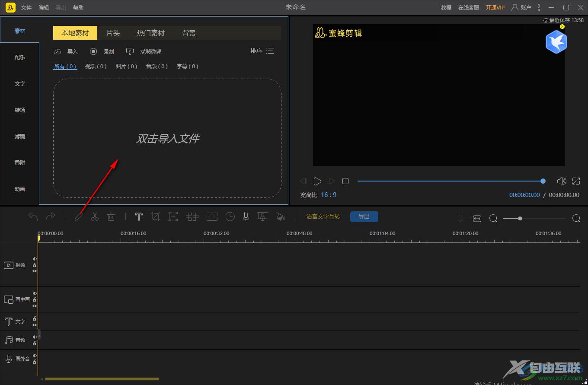
Task: Open the 编辑 menu
Action: click(44, 7)
